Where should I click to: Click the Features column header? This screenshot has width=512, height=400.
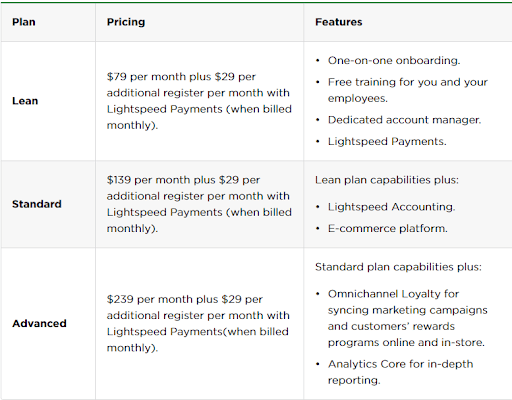[x=339, y=22]
